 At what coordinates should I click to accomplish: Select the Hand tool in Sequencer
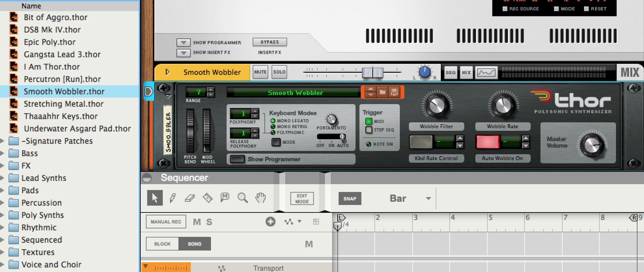(260, 197)
